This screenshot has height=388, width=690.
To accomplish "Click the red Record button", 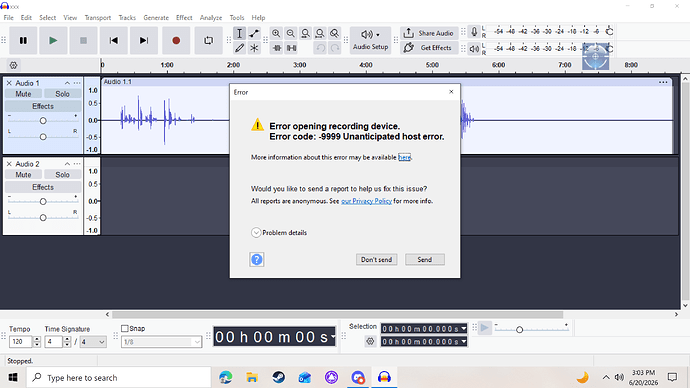I will pos(176,40).
